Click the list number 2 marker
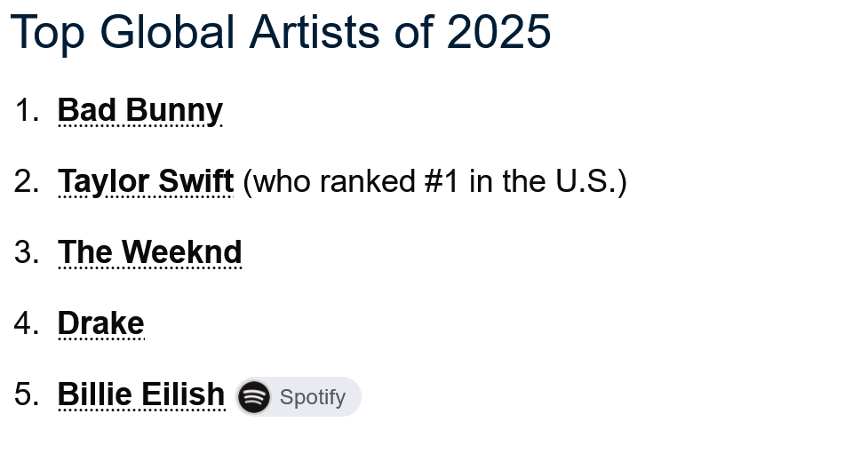 (x=27, y=181)
